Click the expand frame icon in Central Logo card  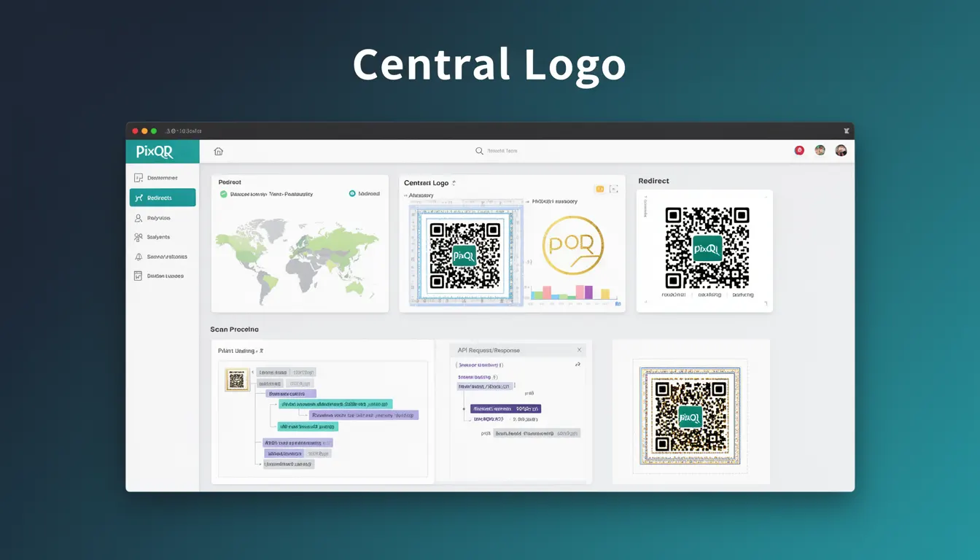(614, 189)
